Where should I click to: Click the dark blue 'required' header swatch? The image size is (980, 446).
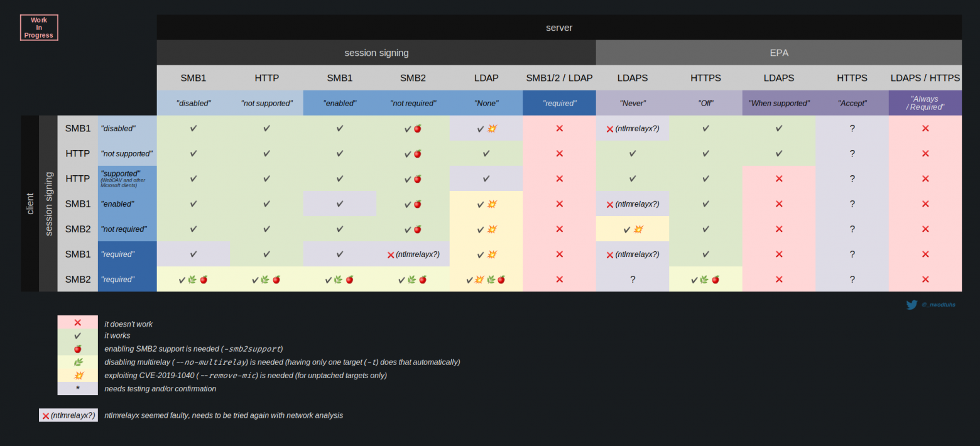pyautogui.click(x=558, y=103)
